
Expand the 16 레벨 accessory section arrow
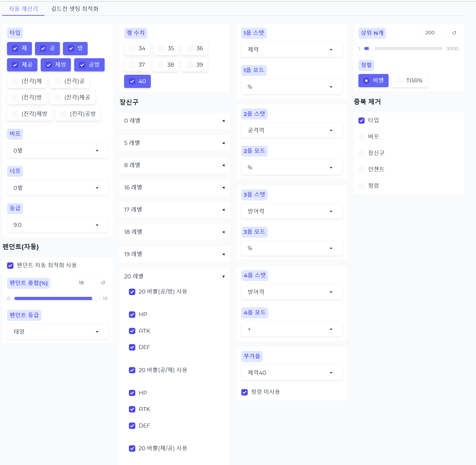click(x=223, y=187)
